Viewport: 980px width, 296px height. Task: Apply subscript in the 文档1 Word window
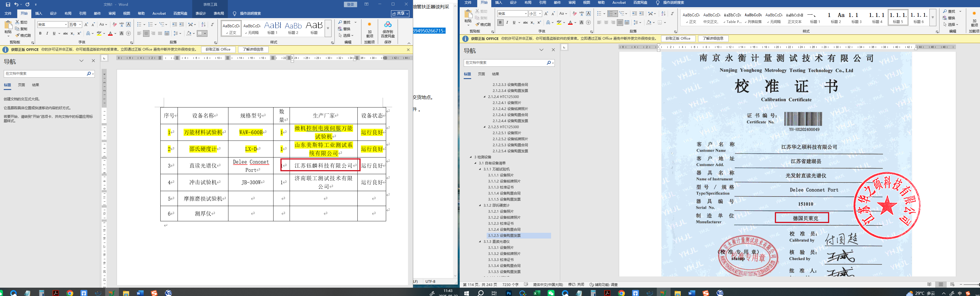(72, 34)
